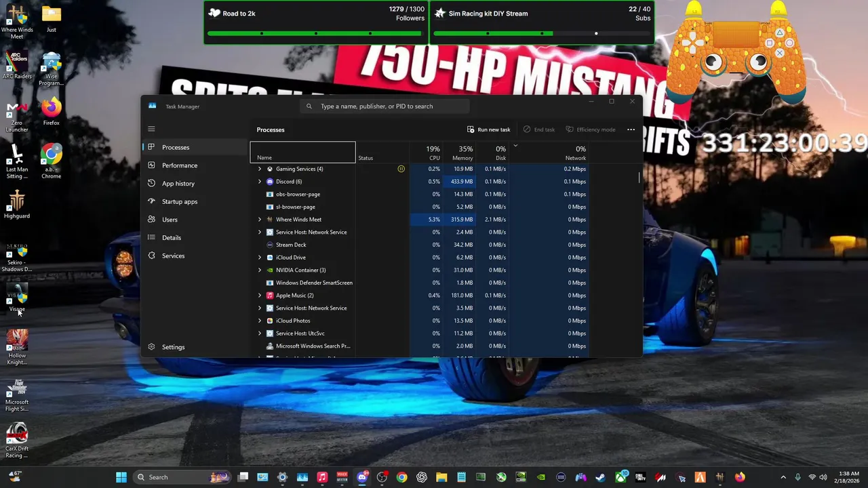Open the taskbar Search box
The height and width of the screenshot is (488, 868).
tap(182, 477)
